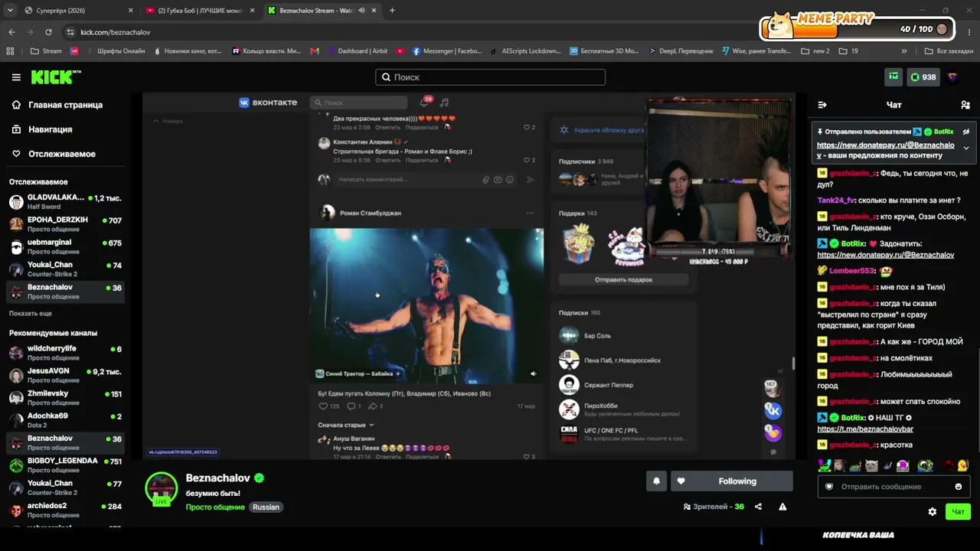
Task: Open the 938 Kick points balance
Action: 923,77
